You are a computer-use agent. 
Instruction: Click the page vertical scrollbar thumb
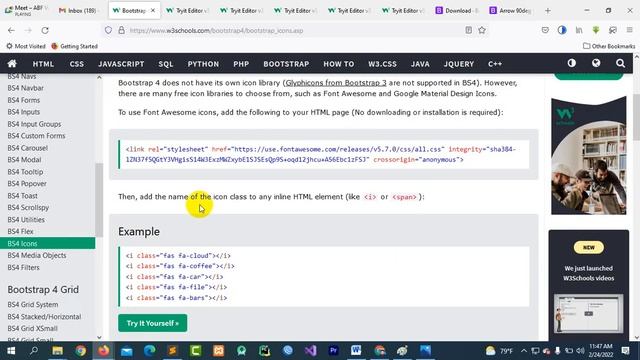[636, 117]
